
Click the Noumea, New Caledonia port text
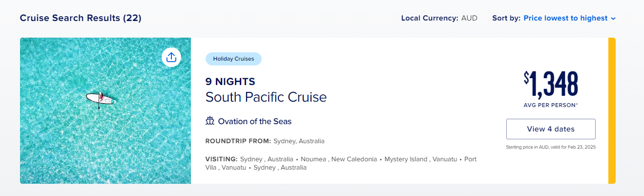(339, 159)
